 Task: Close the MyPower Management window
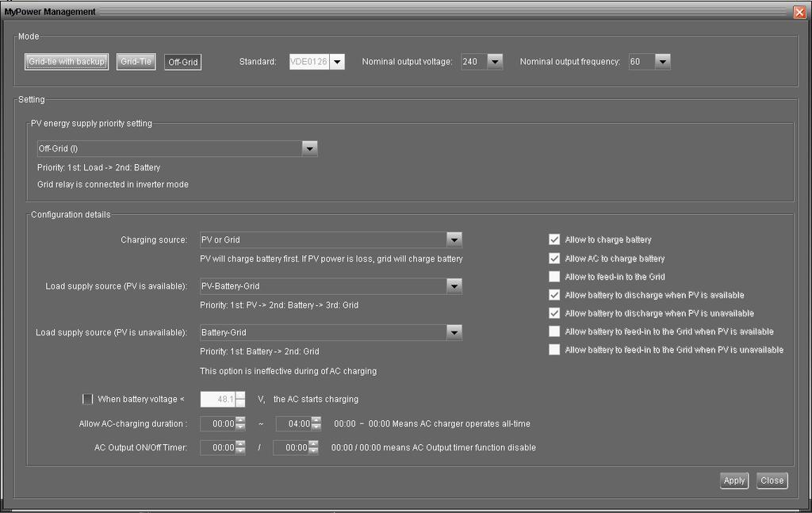tap(799, 13)
